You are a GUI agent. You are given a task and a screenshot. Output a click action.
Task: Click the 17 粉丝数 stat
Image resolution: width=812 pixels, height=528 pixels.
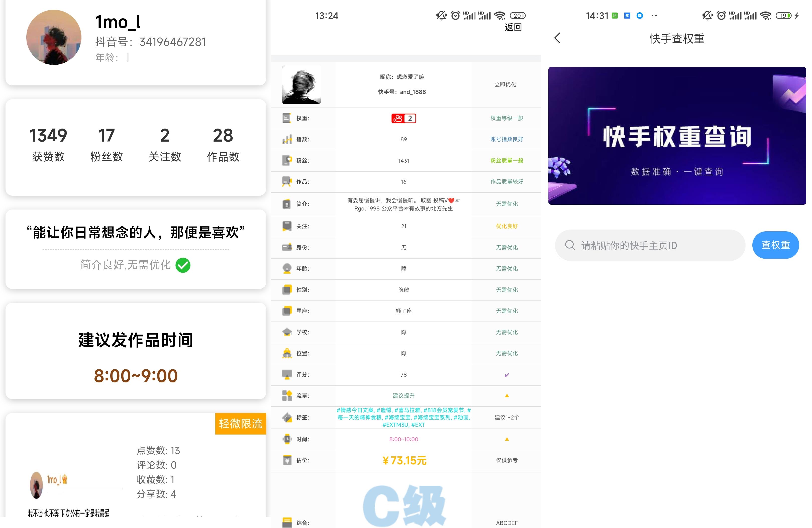pos(107,145)
